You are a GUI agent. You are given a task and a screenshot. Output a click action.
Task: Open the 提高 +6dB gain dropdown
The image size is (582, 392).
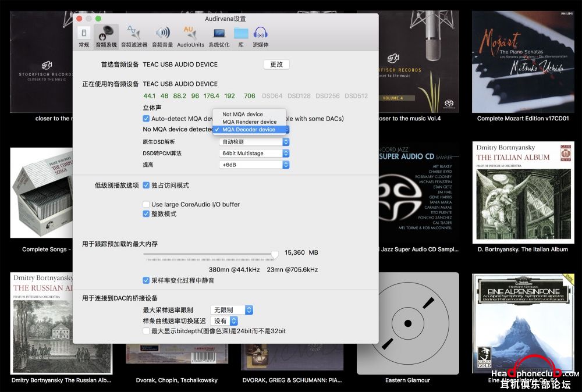point(254,165)
